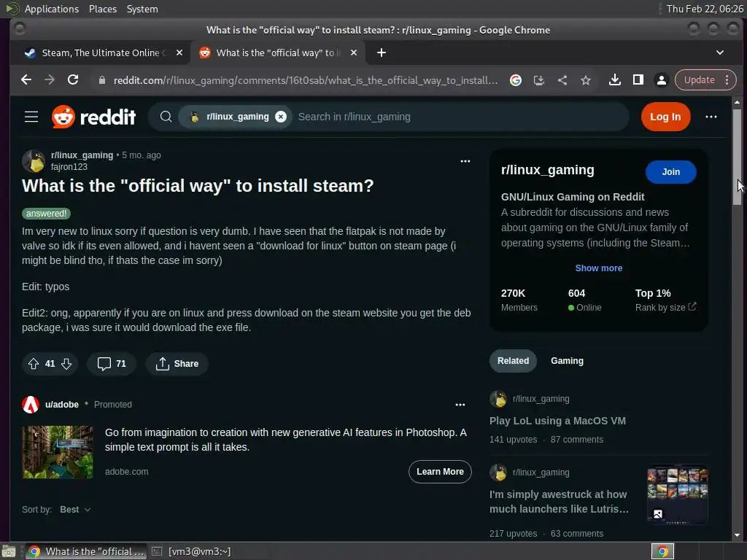The width and height of the screenshot is (747, 560).
Task: Click the Chrome Update button
Action: click(700, 80)
